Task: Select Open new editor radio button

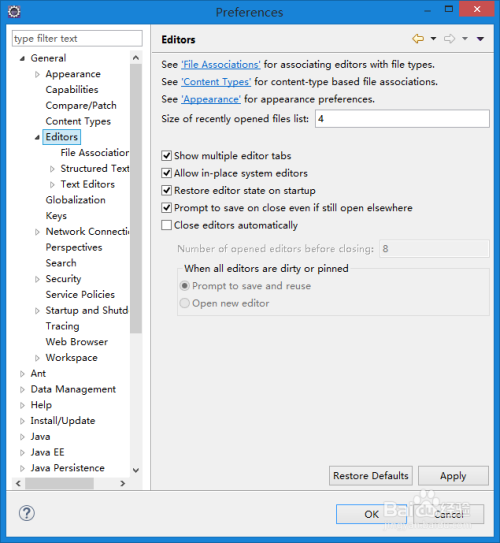Action: pos(185,303)
